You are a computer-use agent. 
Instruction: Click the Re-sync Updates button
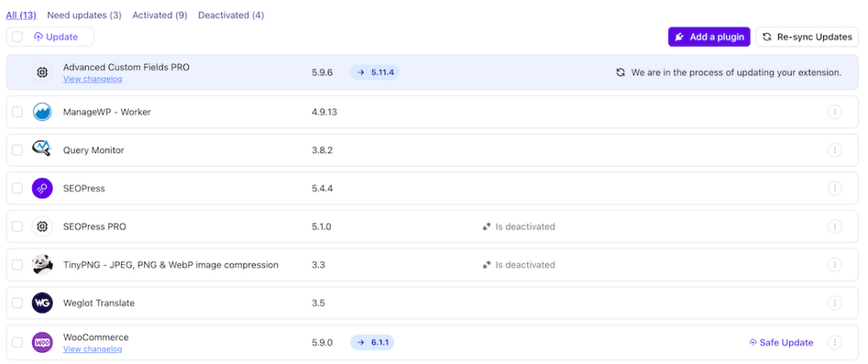[x=807, y=37]
